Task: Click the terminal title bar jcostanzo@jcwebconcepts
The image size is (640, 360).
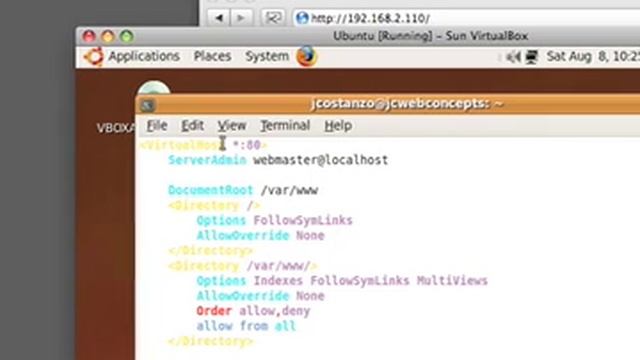Action: coord(407,104)
